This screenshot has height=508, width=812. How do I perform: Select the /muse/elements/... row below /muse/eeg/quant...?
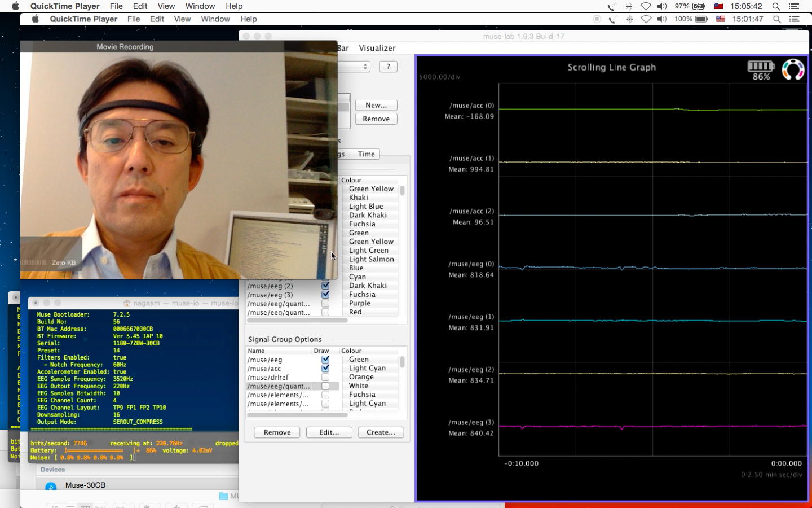279,395
